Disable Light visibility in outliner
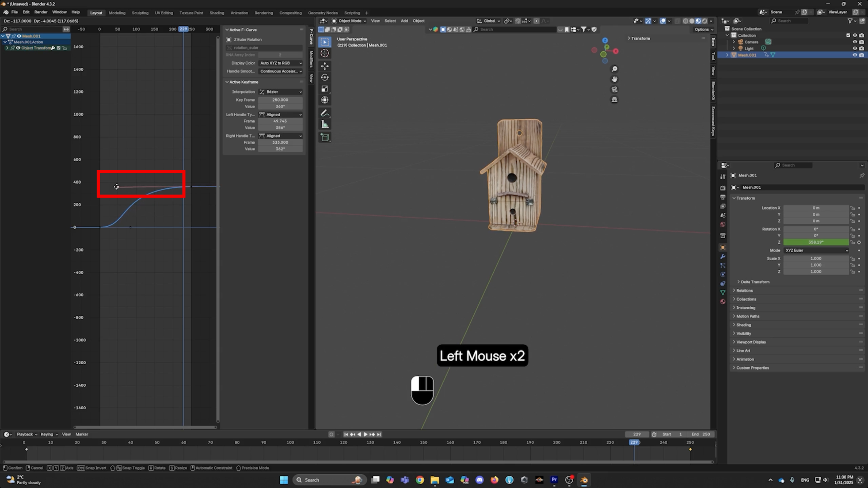Image resolution: width=868 pixels, height=488 pixels. (x=855, y=48)
